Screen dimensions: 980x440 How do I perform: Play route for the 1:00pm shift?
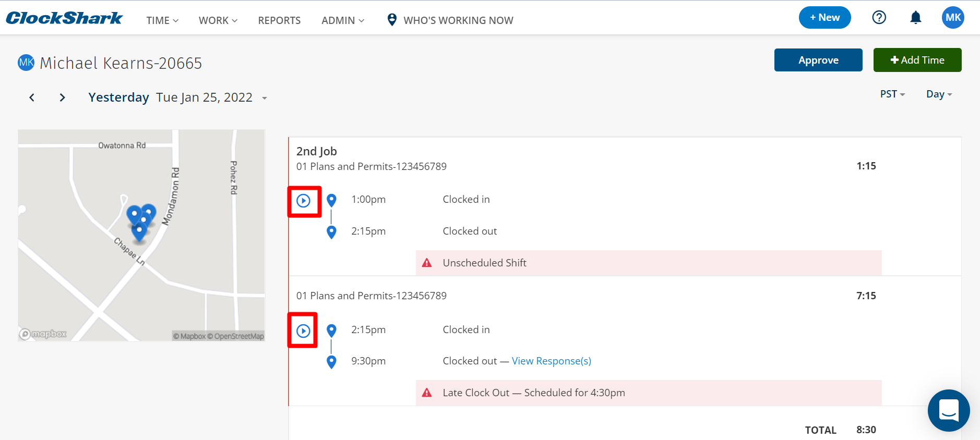[x=303, y=201]
